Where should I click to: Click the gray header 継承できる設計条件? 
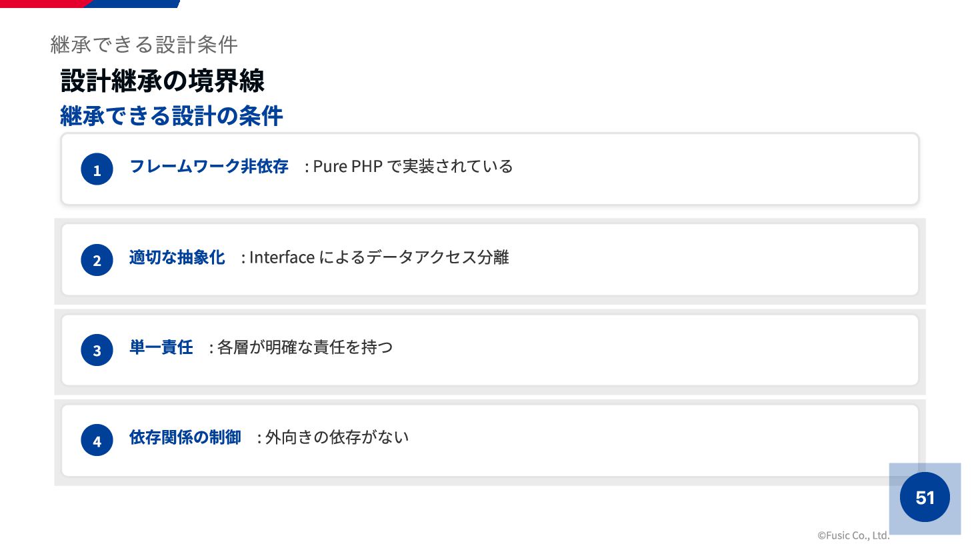144,45
